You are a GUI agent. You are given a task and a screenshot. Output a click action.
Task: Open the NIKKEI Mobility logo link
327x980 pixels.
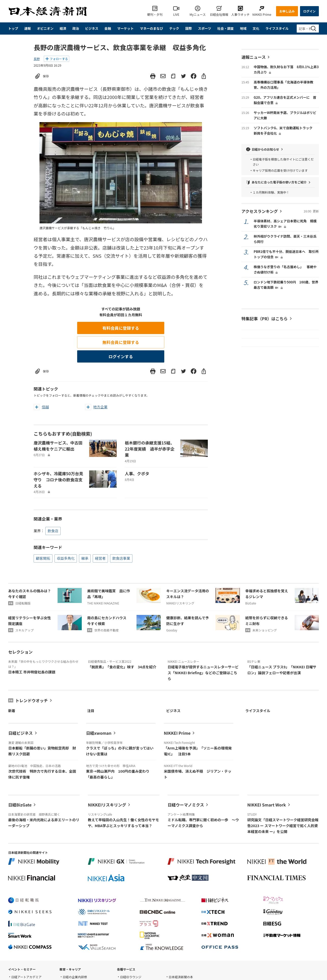click(34, 861)
